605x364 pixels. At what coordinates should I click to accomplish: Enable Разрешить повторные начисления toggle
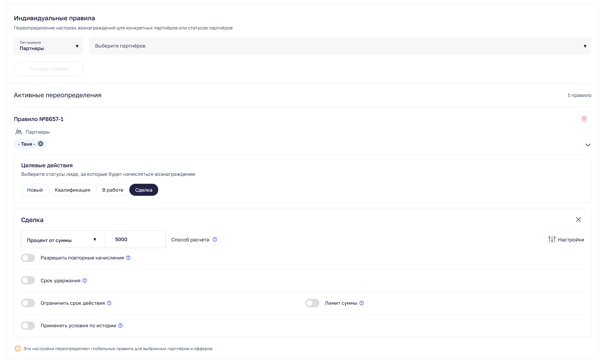(28, 258)
